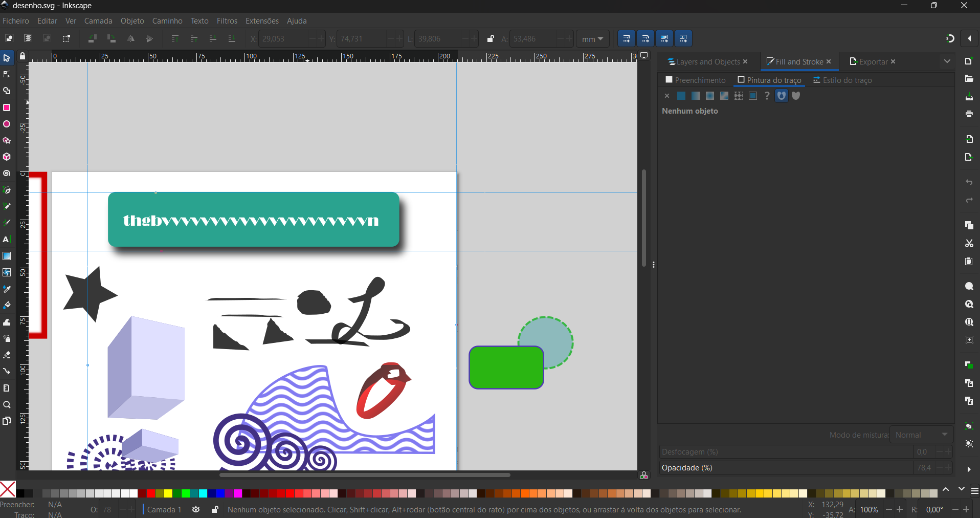Viewport: 980px width, 518px height.
Task: Show next palette row arrow
Action: tap(962, 489)
